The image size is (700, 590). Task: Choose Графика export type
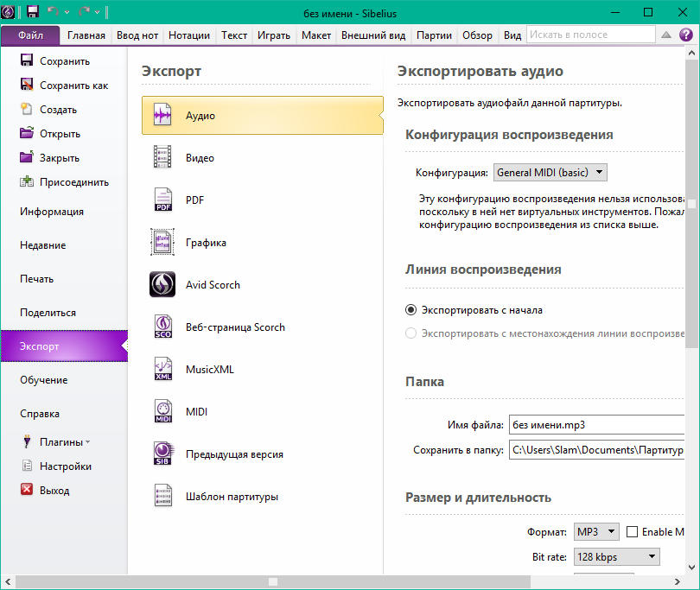tap(263, 243)
